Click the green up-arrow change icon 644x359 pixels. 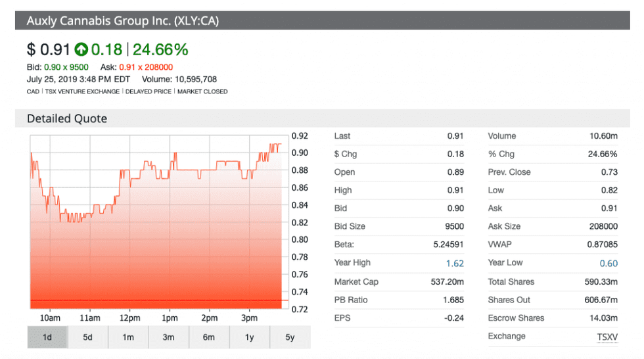(x=81, y=49)
